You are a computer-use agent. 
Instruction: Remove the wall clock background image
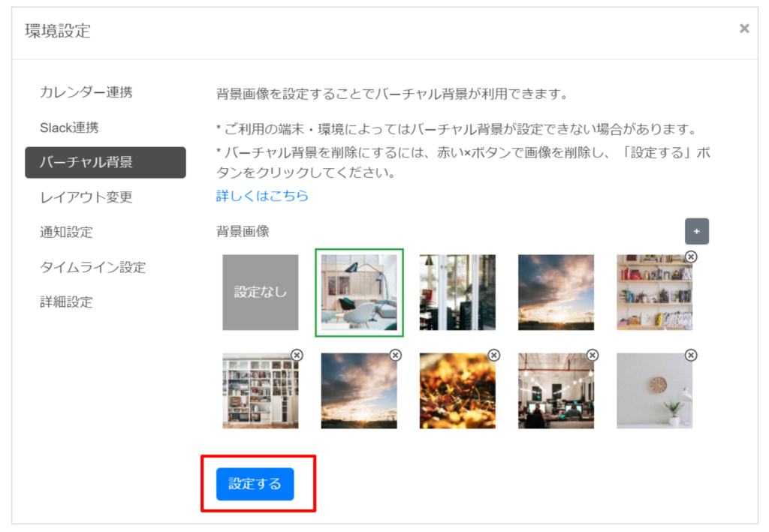click(691, 355)
